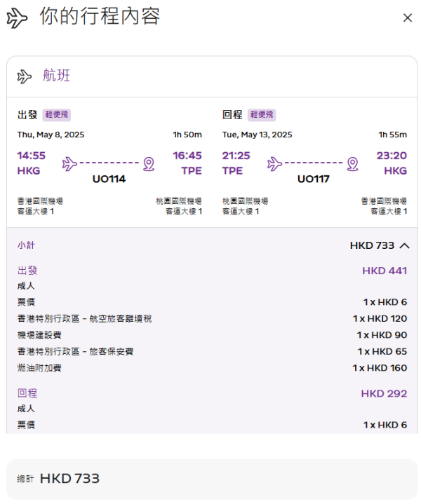
Task: Select flight number UO117
Action: click(314, 179)
